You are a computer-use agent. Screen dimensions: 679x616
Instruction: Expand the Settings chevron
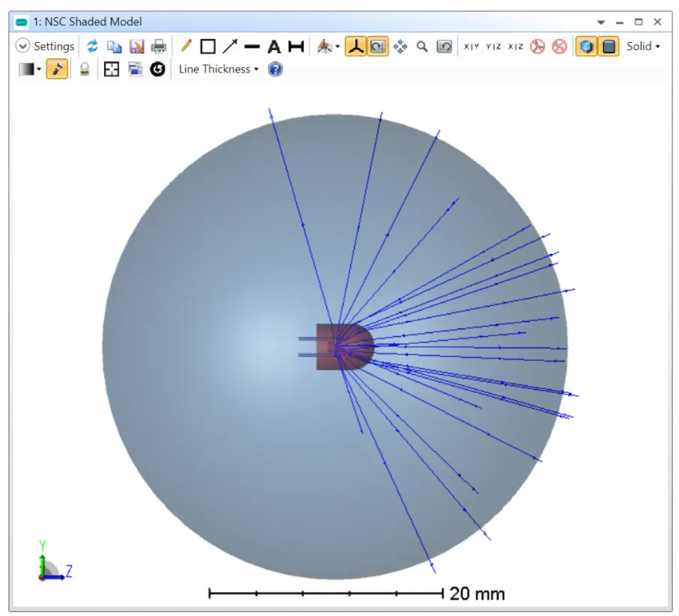click(x=22, y=46)
